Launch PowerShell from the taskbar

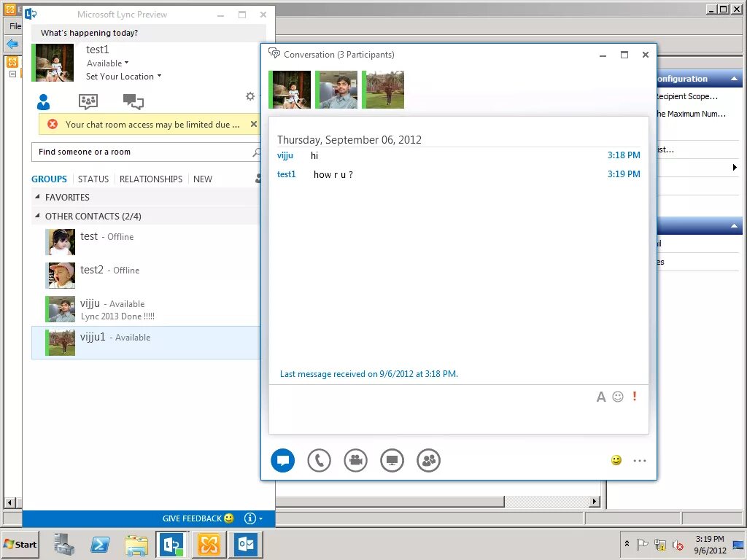(100, 544)
